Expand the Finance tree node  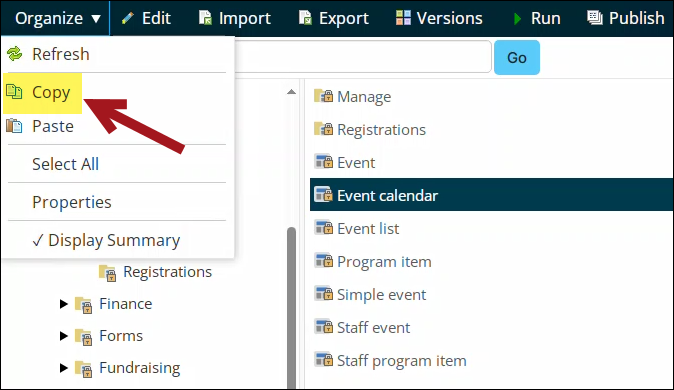tap(64, 304)
